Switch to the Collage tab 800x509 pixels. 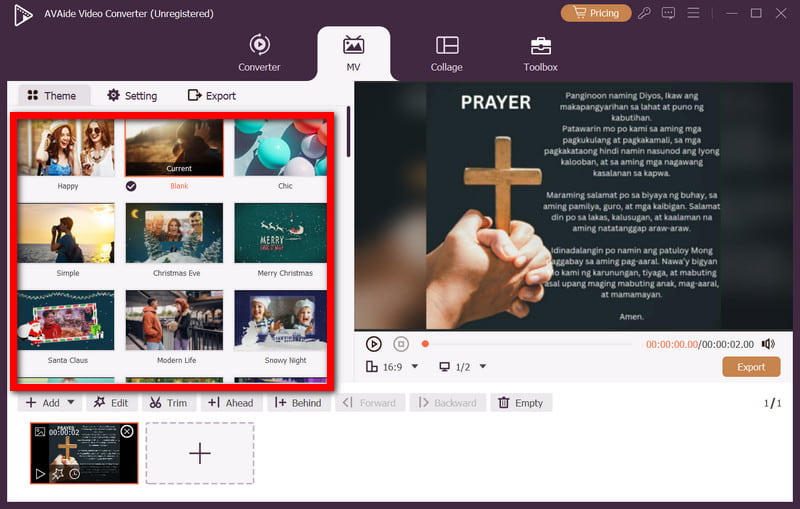(x=447, y=54)
